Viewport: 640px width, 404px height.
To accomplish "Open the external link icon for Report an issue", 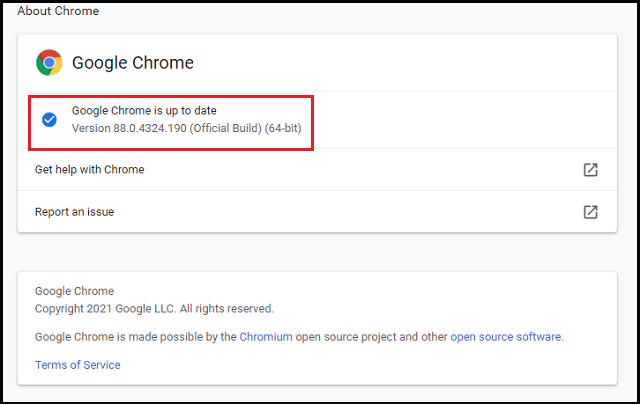I will click(590, 212).
